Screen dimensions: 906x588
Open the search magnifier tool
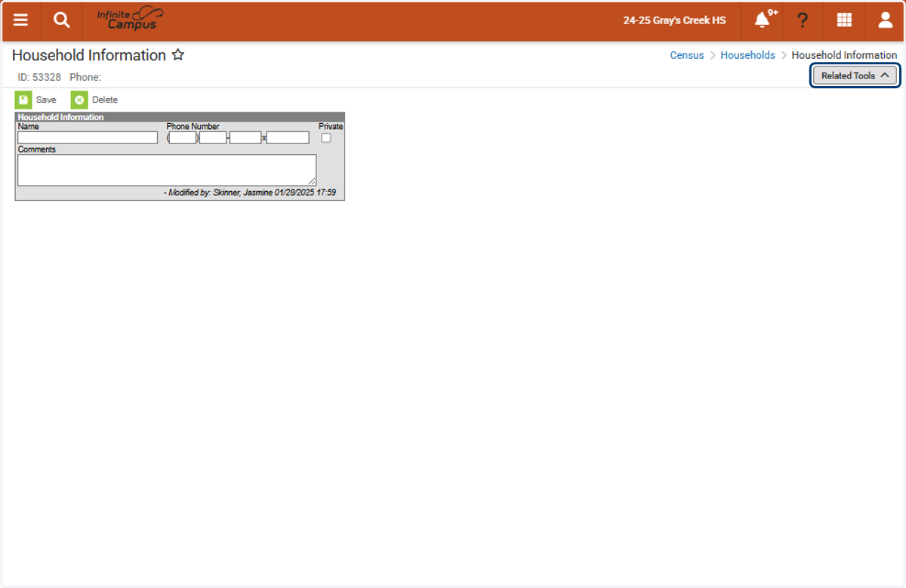[x=61, y=20]
